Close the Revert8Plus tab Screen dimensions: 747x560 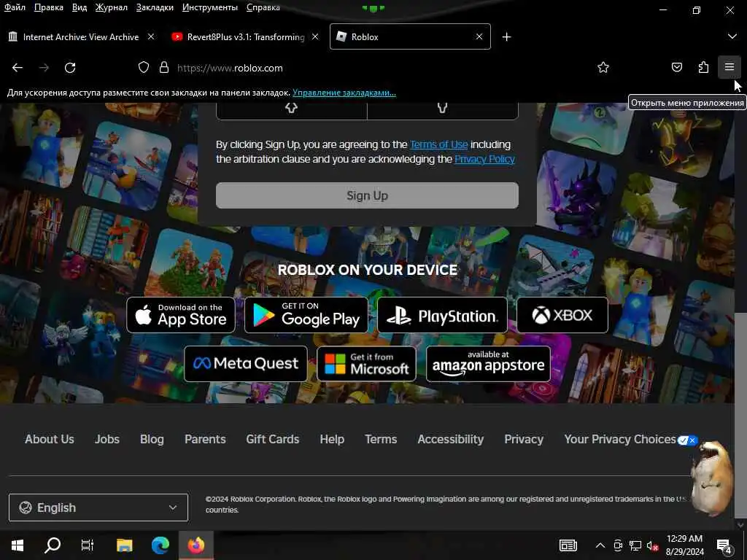click(315, 36)
